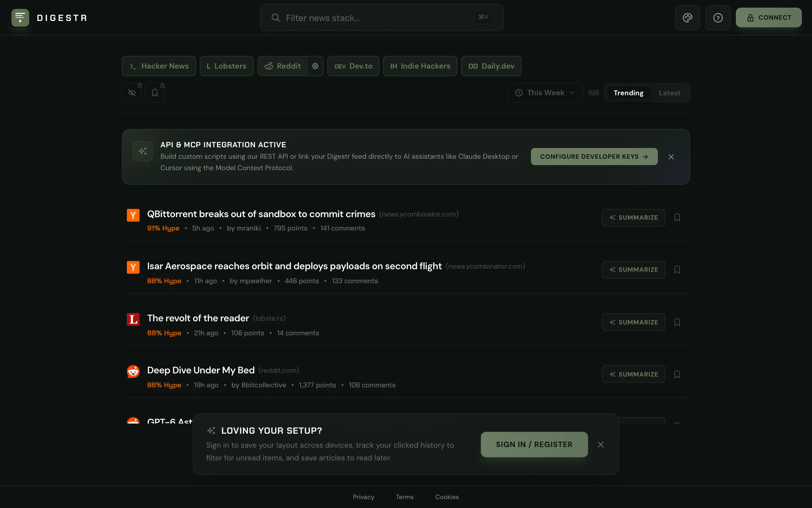Open the Privacy footer link
812x508 pixels.
363,497
